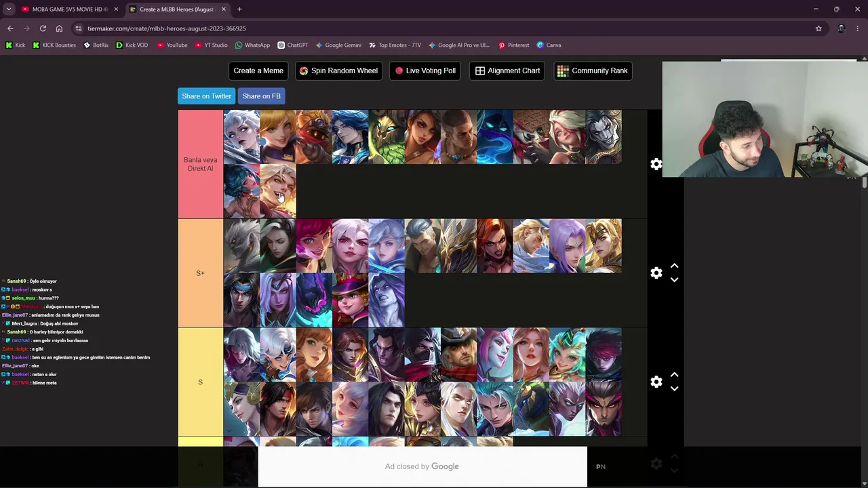Pick the green leafy-armored hero in the top tier
868x488 pixels.
(387, 137)
